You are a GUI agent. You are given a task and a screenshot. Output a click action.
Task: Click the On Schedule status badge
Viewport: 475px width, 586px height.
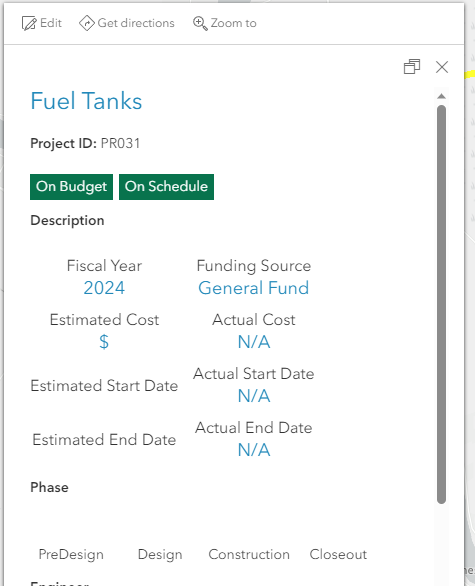pyautogui.click(x=166, y=186)
